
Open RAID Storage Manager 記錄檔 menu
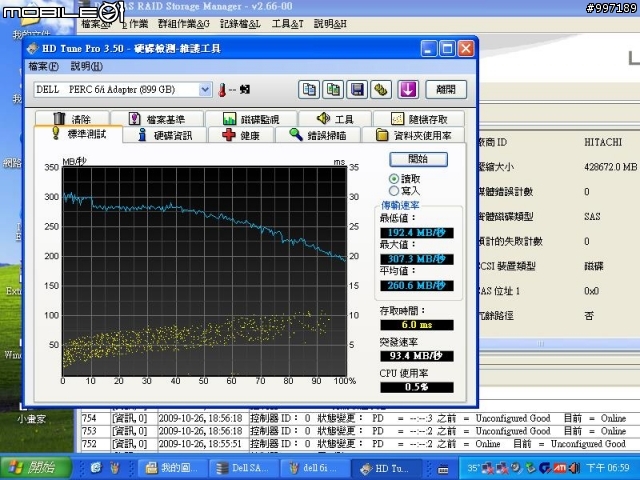(x=240, y=24)
